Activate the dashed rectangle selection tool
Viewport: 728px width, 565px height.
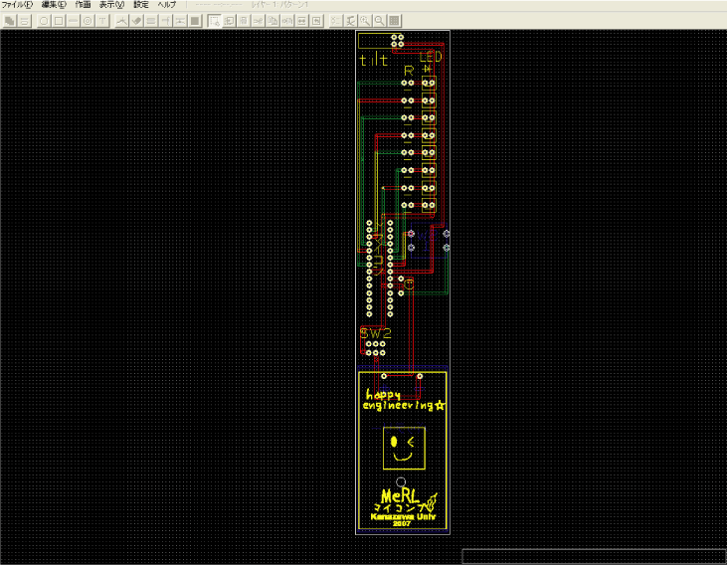tap(214, 20)
